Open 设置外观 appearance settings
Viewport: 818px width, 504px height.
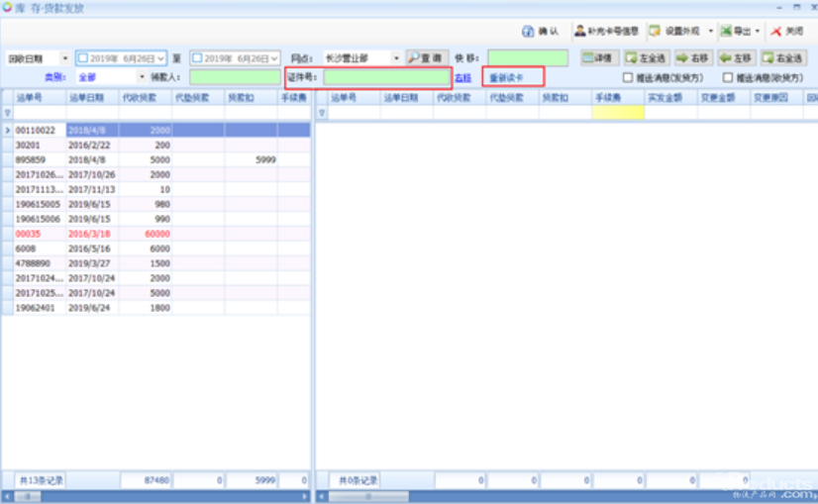675,32
